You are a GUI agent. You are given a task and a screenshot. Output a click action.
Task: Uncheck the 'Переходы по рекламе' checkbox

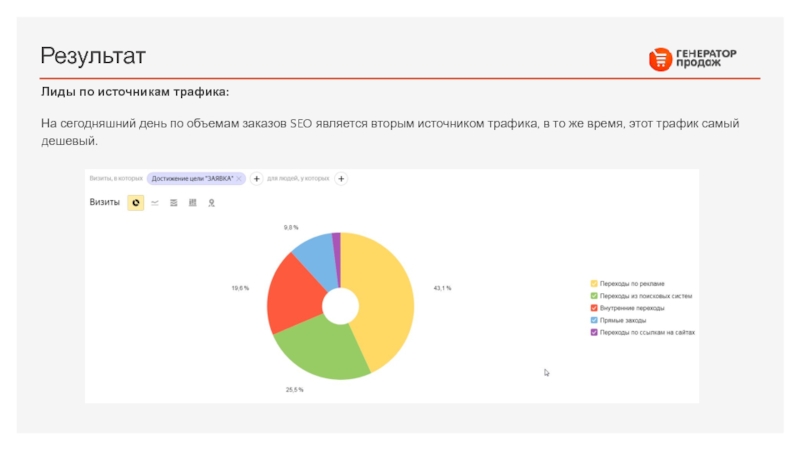[x=593, y=284]
